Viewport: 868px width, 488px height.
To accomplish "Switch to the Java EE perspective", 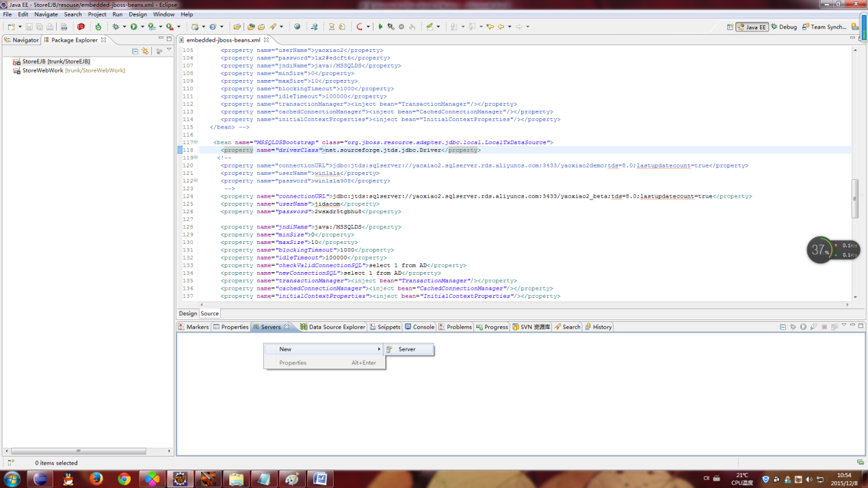I will [752, 27].
